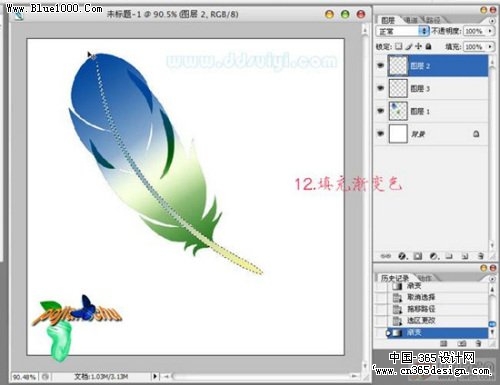This screenshot has width=500, height=385.
Task: Add a layer mask to 图层 2
Action: pyautogui.click(x=418, y=256)
